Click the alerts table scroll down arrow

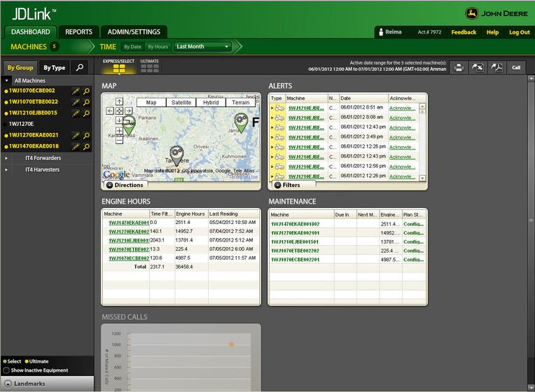(422, 178)
